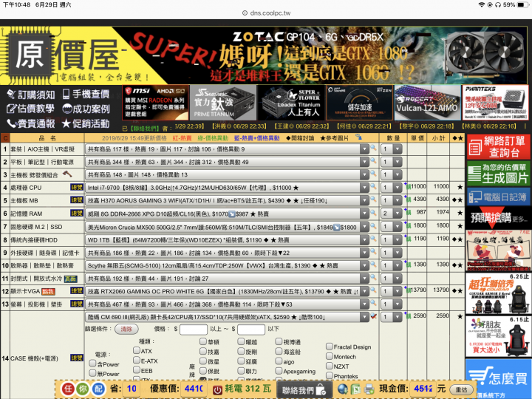Click the small icon right of 參考圖片 in the header
The image size is (532, 399).
point(358,137)
